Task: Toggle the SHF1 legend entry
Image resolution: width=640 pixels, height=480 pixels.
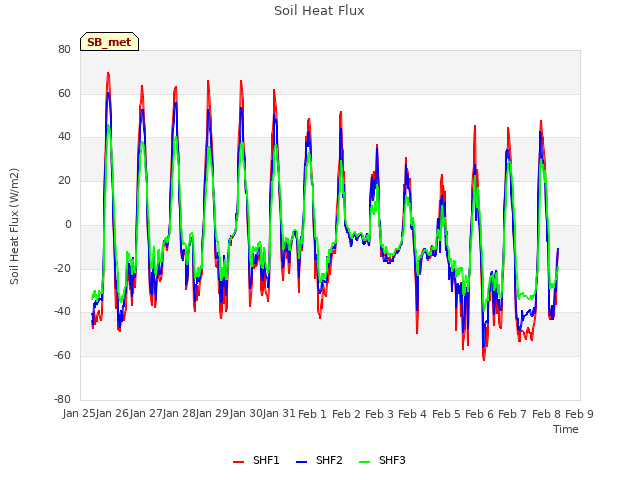Action: coord(256,460)
